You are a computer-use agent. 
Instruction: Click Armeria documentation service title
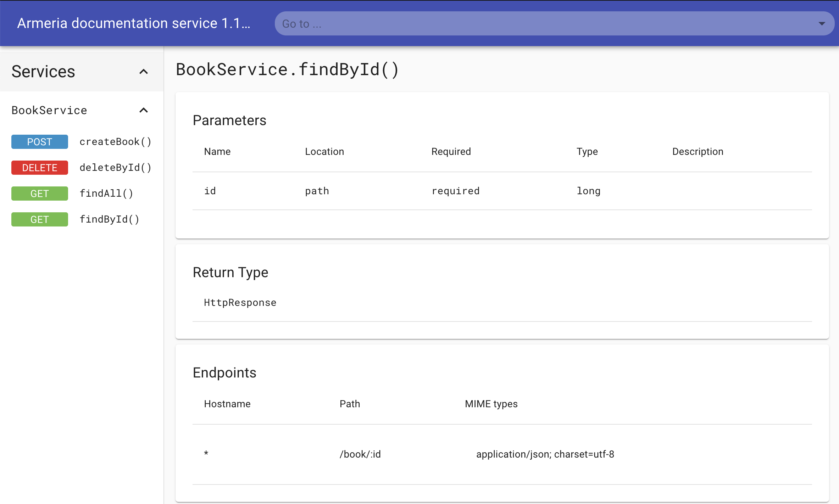tap(134, 23)
